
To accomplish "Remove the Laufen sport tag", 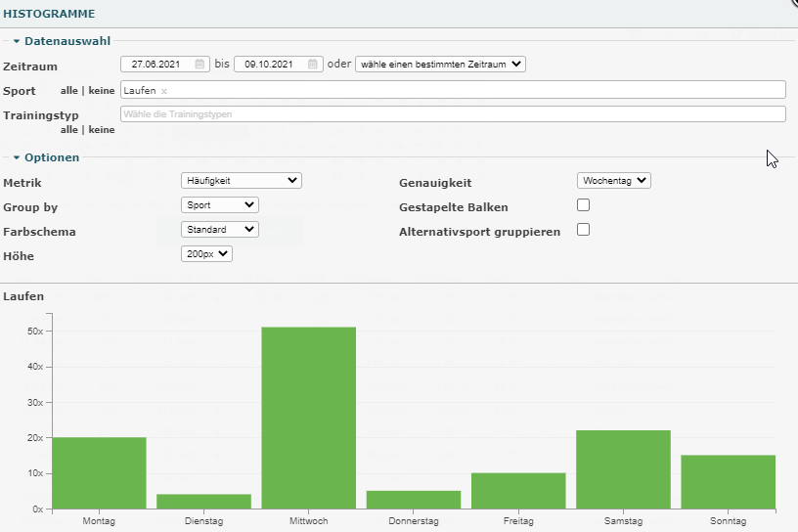I will 164,91.
